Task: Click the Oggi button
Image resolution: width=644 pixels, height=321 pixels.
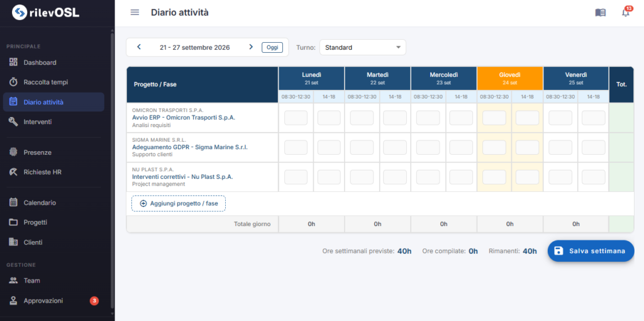Action: point(272,47)
